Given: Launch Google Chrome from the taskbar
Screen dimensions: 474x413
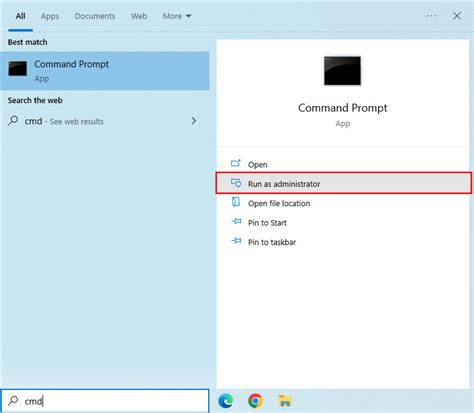Looking at the screenshot, I should pos(255,401).
